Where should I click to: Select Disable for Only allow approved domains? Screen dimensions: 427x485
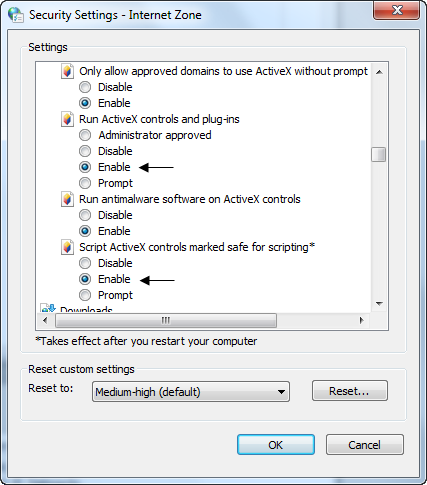click(x=85, y=87)
